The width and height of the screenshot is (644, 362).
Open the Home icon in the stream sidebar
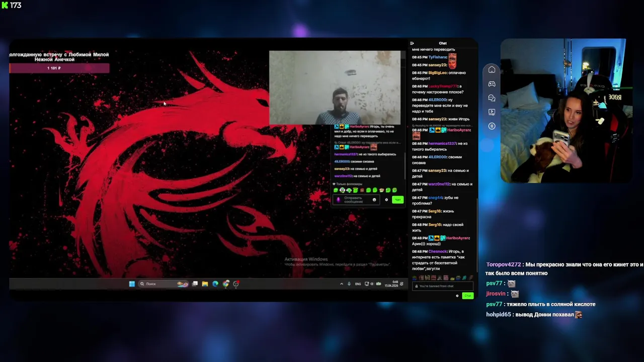pos(492,70)
